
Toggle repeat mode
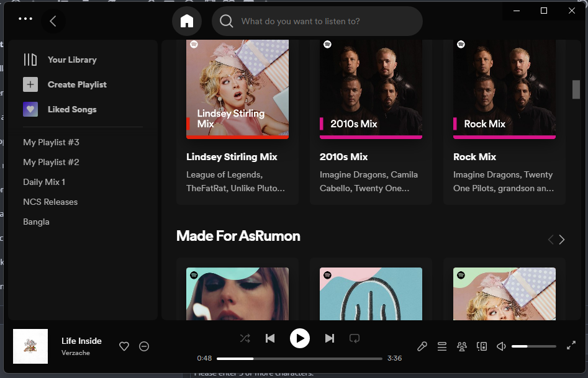click(x=355, y=338)
